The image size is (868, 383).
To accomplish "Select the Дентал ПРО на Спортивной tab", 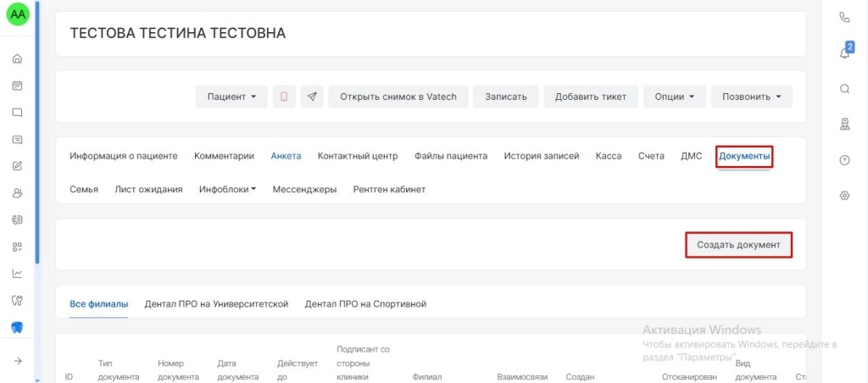I will point(365,303).
